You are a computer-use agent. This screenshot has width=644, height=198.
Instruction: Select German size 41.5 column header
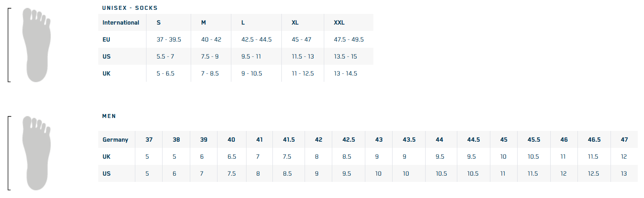tap(289, 139)
